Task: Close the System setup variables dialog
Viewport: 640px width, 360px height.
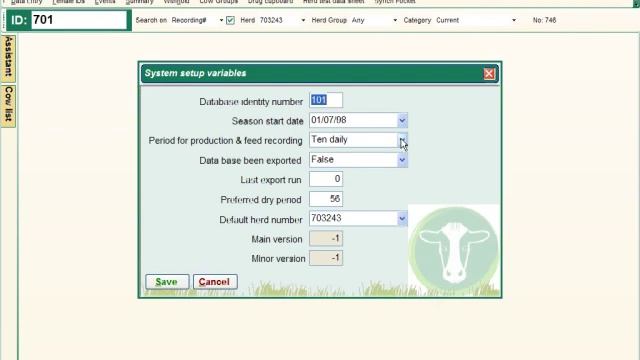Action: pyautogui.click(x=489, y=73)
